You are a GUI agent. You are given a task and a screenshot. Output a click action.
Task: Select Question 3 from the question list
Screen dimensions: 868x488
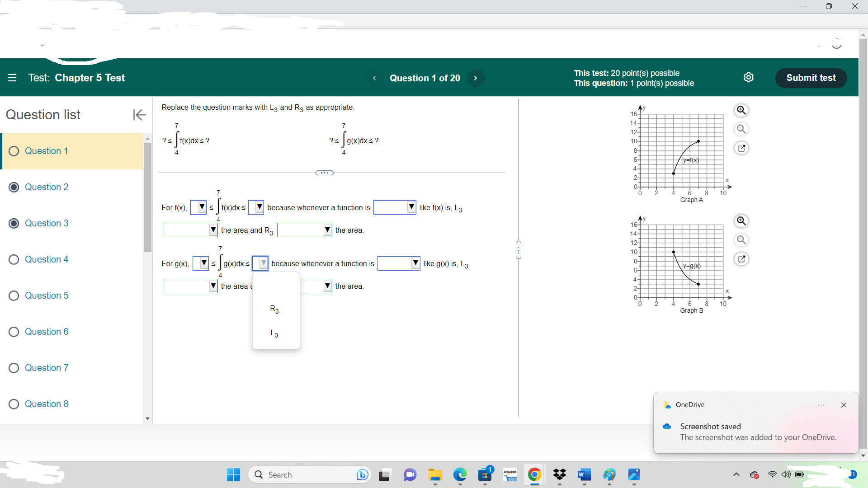click(47, 223)
